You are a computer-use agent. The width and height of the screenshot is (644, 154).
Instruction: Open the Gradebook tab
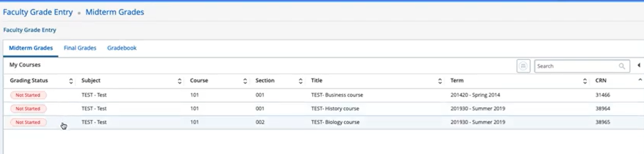[122, 48]
